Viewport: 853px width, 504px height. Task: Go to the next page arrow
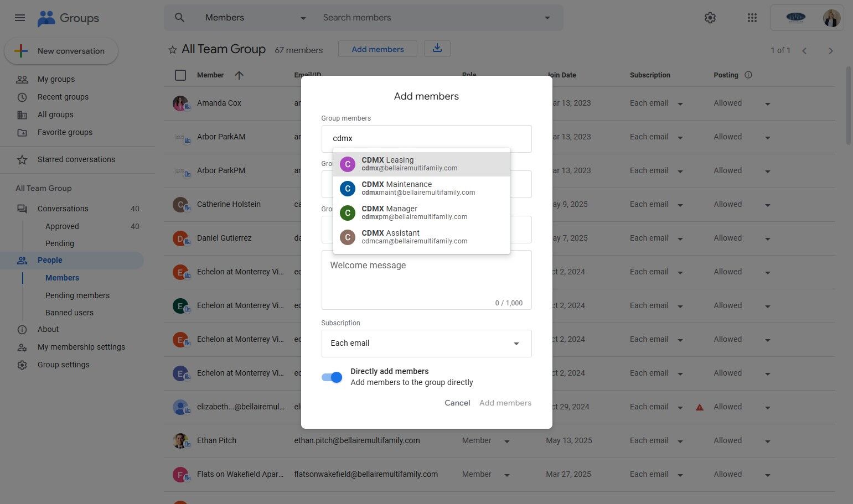coord(830,51)
